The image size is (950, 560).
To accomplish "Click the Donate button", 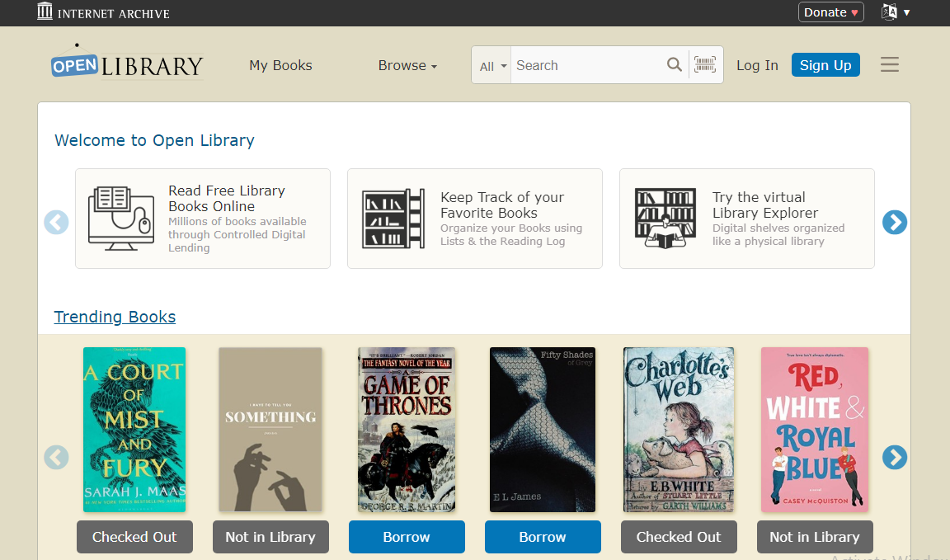I will (x=830, y=12).
